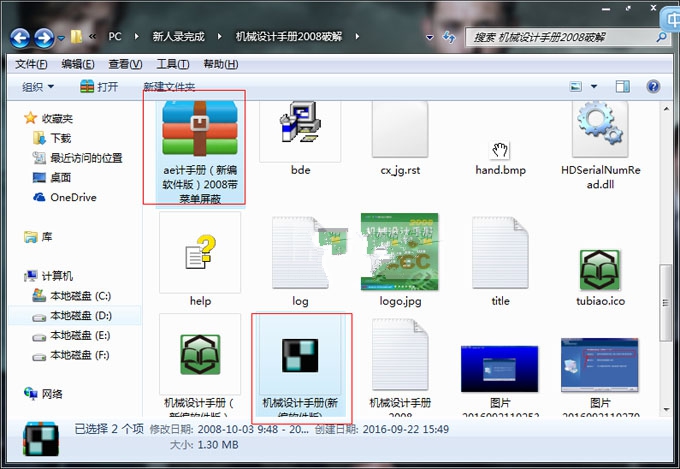Expand the arrow after the 新人录完成 breadcrumb

click(x=219, y=36)
